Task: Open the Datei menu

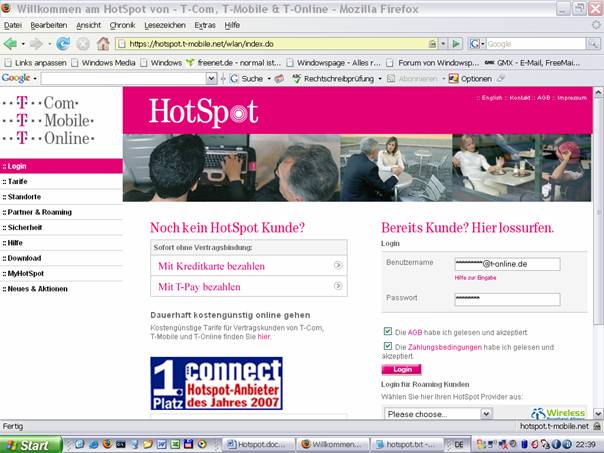Action: point(13,25)
